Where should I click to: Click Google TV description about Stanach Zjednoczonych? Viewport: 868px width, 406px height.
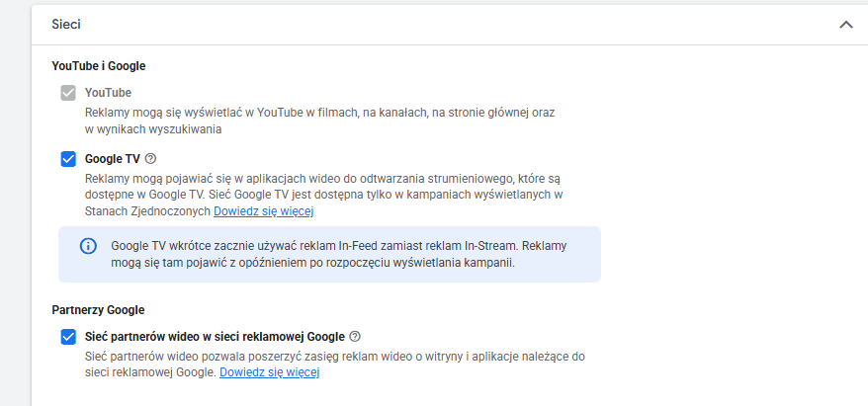pyautogui.click(x=148, y=211)
